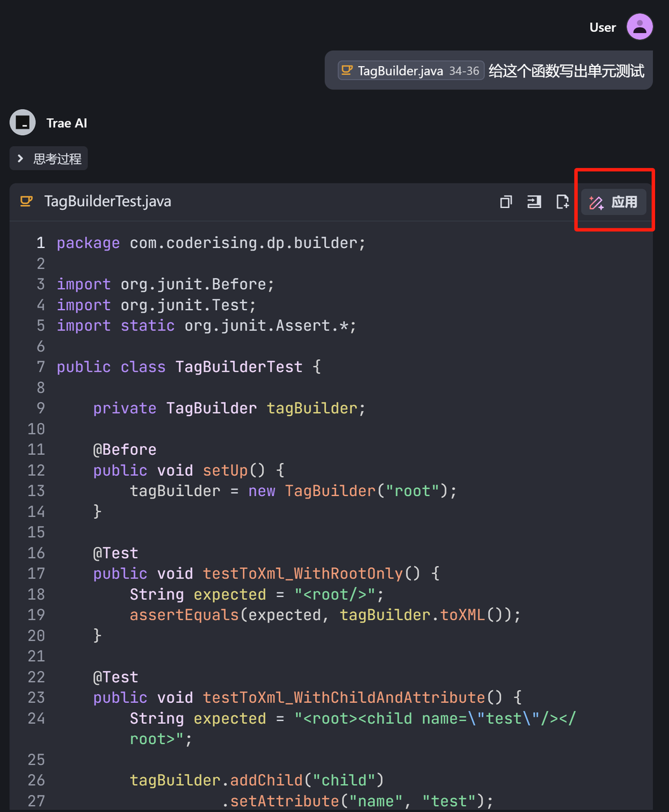This screenshot has width=669, height=812.
Task: Click the TagBuilderTest.java file name header
Action: pyautogui.click(x=108, y=201)
